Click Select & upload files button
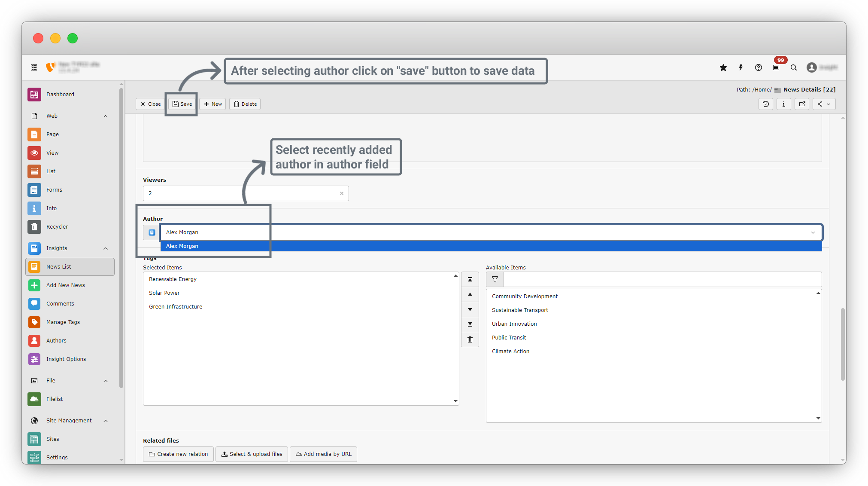 click(252, 454)
